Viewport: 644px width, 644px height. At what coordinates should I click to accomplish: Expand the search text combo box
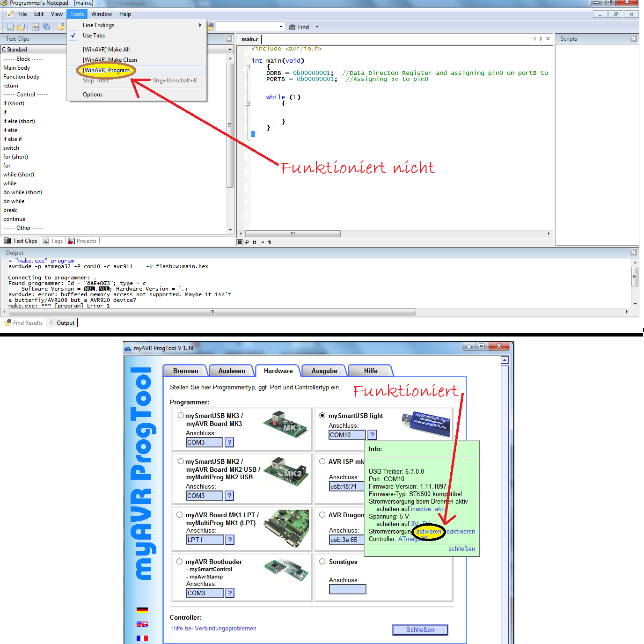(x=281, y=27)
